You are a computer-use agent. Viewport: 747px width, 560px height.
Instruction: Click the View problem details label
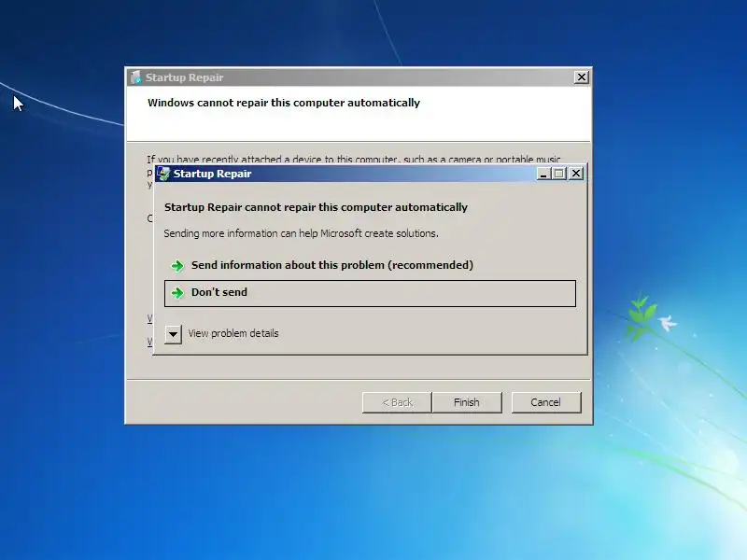tap(233, 333)
